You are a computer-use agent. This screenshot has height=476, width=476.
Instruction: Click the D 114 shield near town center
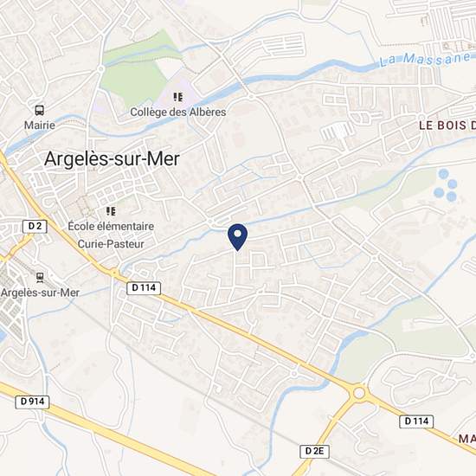[144, 288]
